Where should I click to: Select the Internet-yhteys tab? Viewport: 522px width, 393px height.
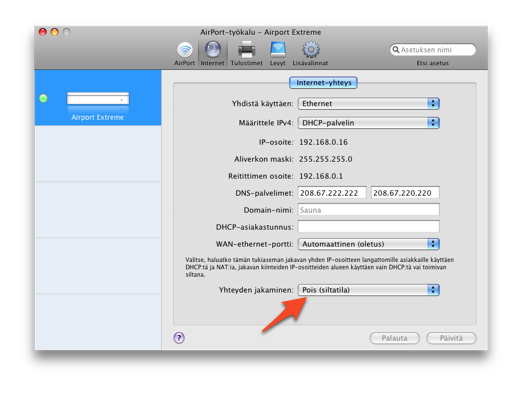[x=324, y=83]
